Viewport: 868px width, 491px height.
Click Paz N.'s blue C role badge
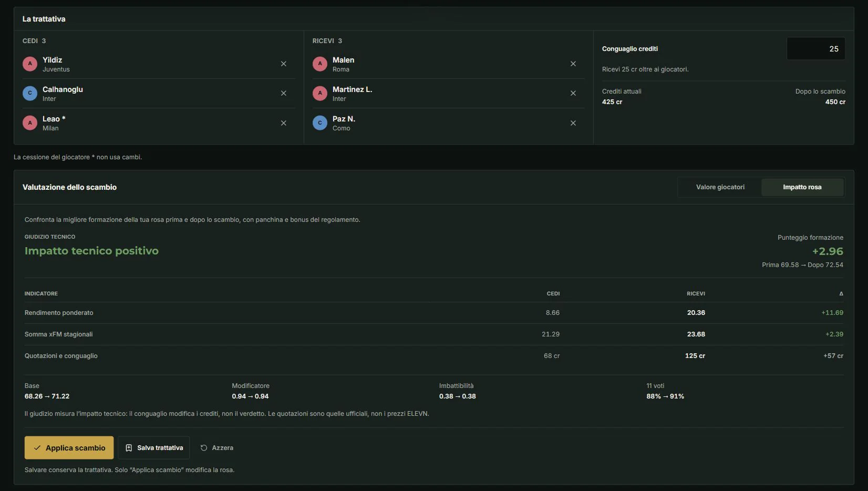(320, 123)
